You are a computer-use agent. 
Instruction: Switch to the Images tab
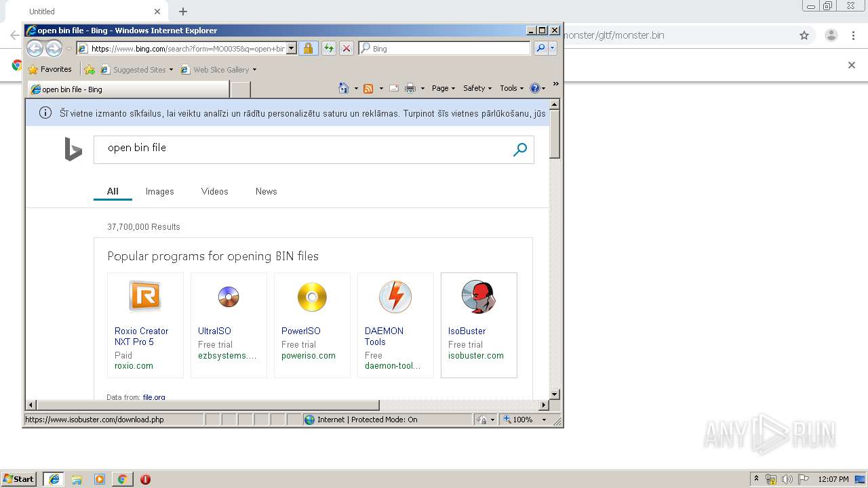(x=160, y=191)
